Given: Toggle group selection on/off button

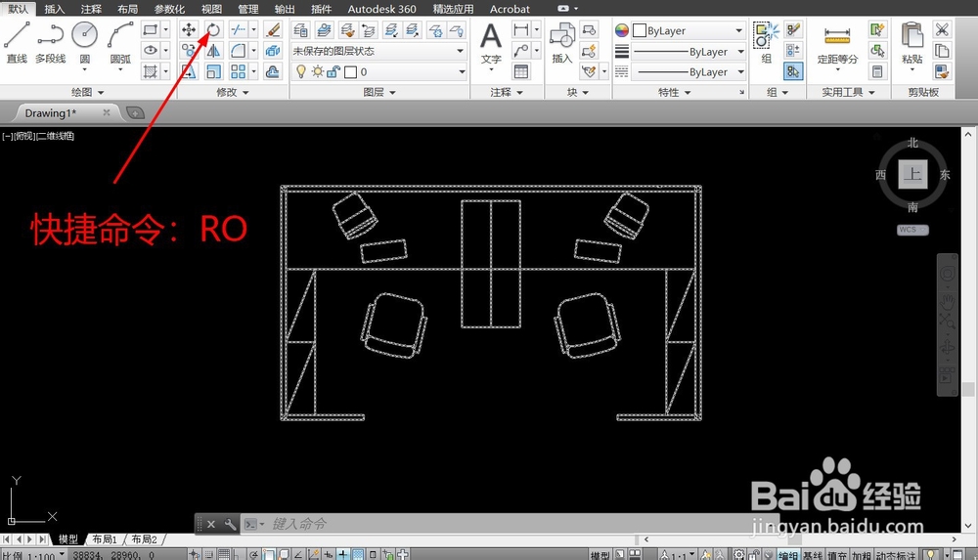Looking at the screenshot, I should pos(793,71).
